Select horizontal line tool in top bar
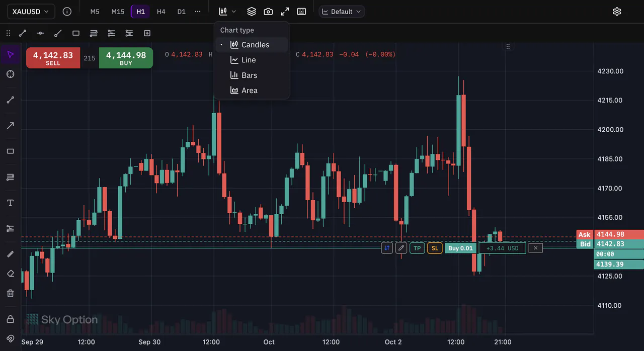 point(40,33)
